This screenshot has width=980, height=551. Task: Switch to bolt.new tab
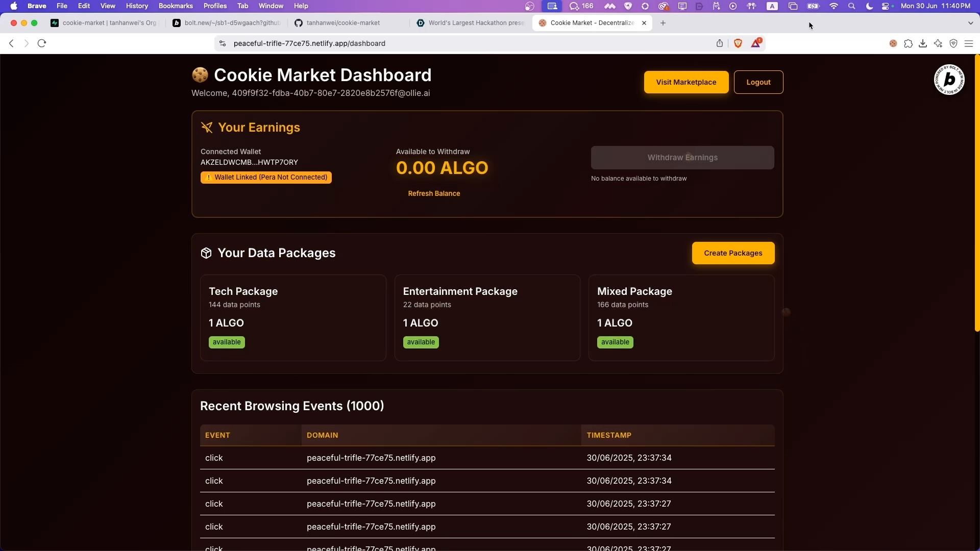click(x=232, y=23)
